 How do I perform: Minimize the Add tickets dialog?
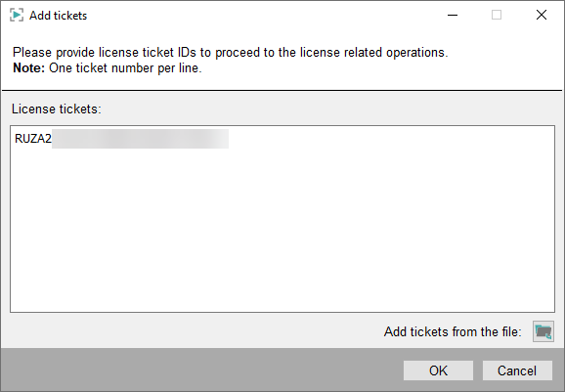coord(453,15)
